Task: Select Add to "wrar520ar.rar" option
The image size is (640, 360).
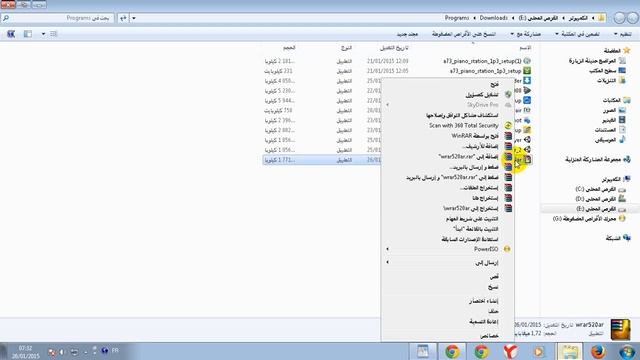Action: (468, 156)
